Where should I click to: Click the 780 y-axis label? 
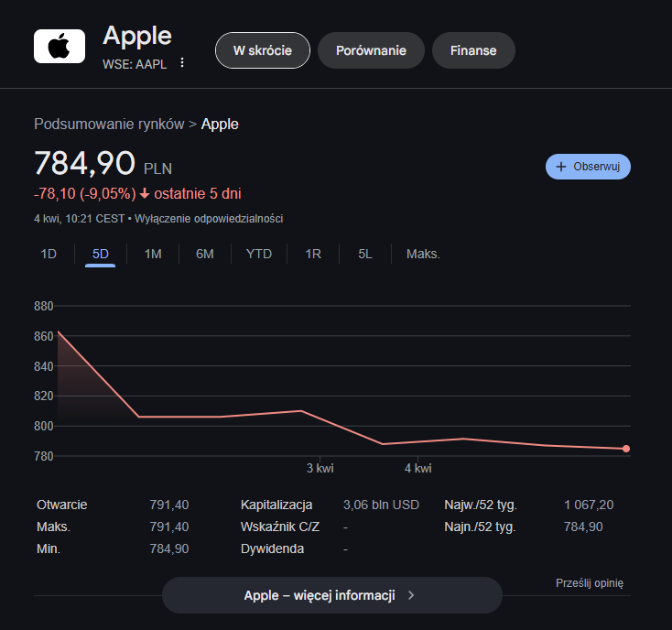44,456
